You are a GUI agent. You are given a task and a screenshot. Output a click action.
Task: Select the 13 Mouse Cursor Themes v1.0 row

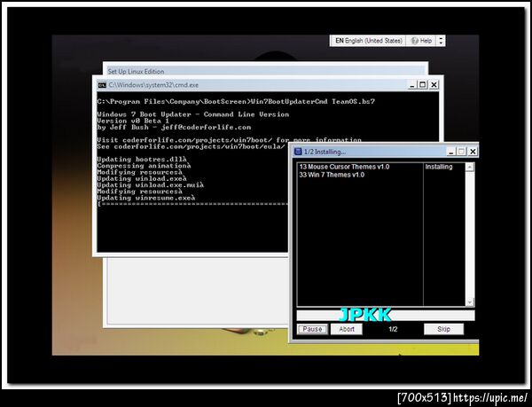point(360,167)
